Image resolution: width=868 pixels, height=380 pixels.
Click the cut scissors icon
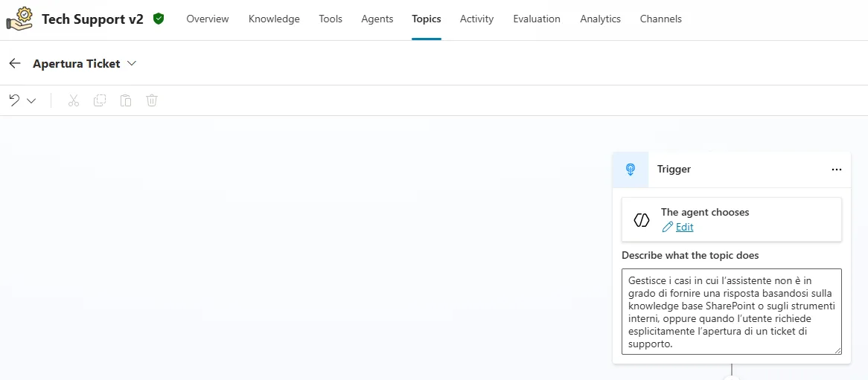pos(73,100)
